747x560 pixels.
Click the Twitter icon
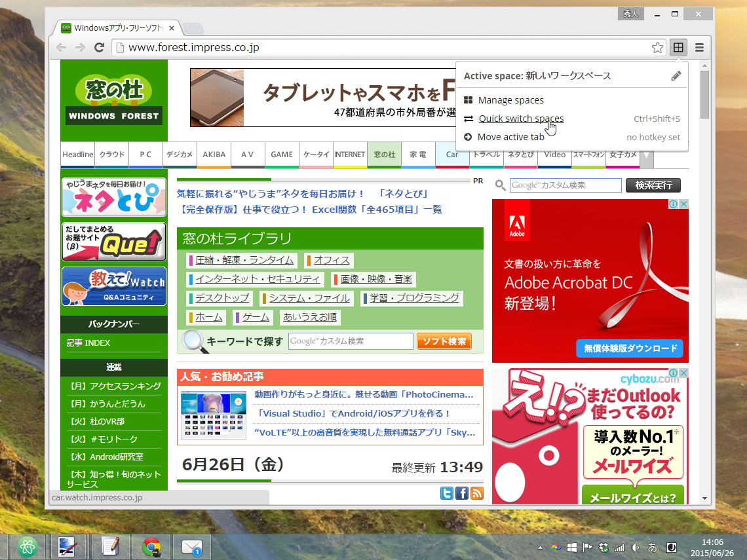[x=446, y=493]
